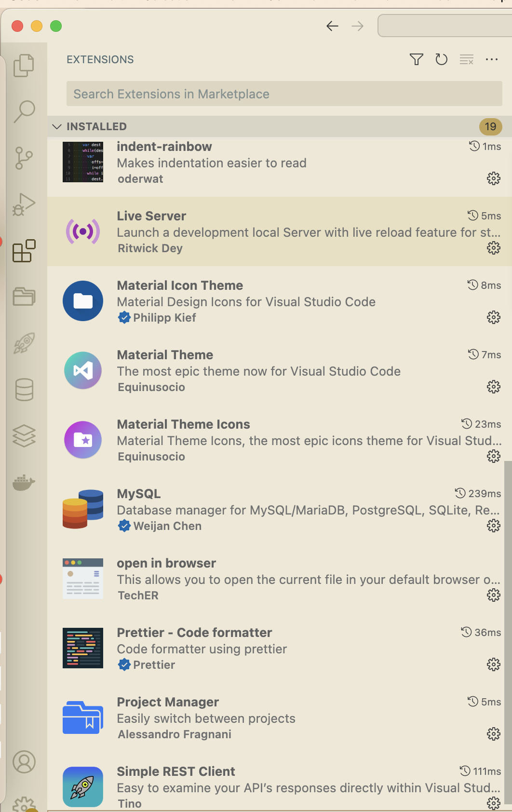Screen dimensions: 512x812
Task: Click the Live Server broadcast logo
Action: [x=83, y=231]
